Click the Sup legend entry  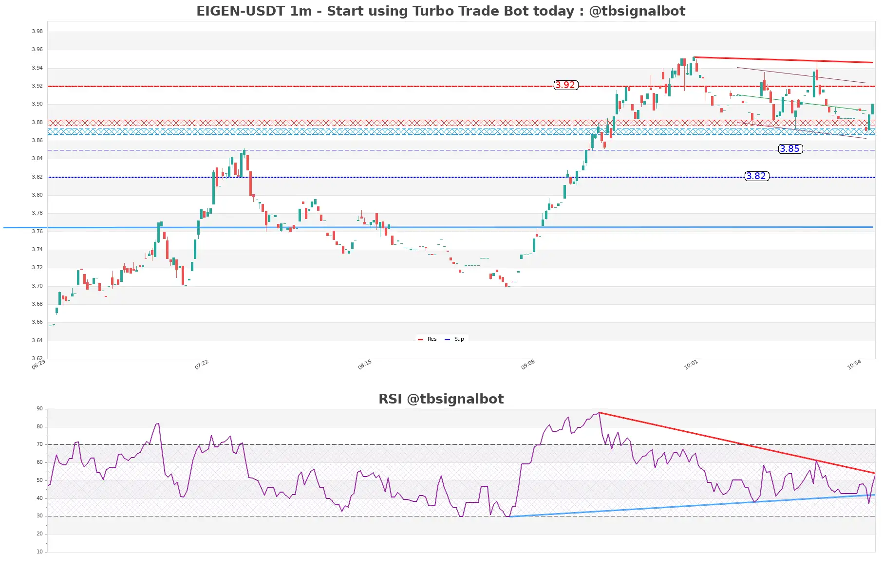[x=454, y=339]
